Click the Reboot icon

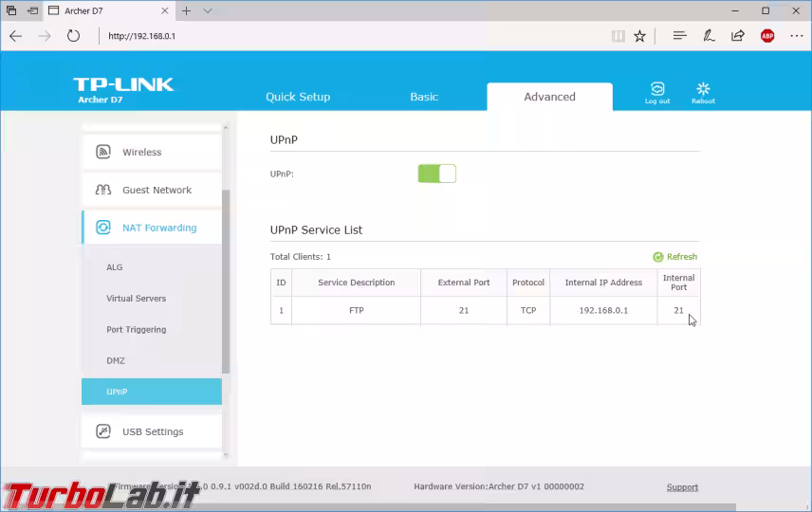tap(703, 90)
